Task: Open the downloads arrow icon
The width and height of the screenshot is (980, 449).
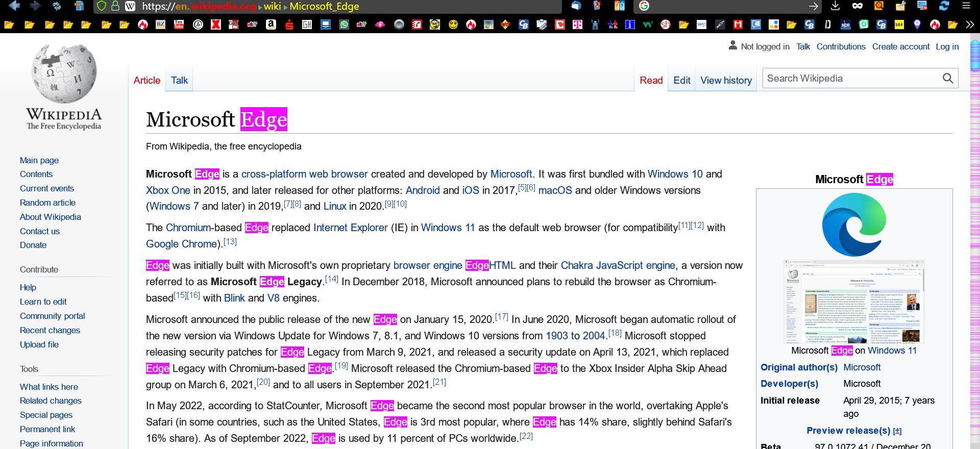Action: (x=836, y=6)
